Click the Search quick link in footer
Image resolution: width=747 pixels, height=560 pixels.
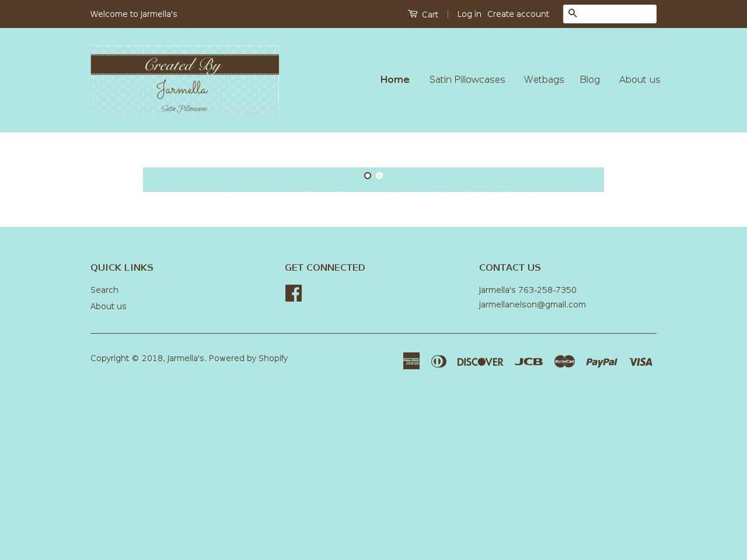coord(104,290)
